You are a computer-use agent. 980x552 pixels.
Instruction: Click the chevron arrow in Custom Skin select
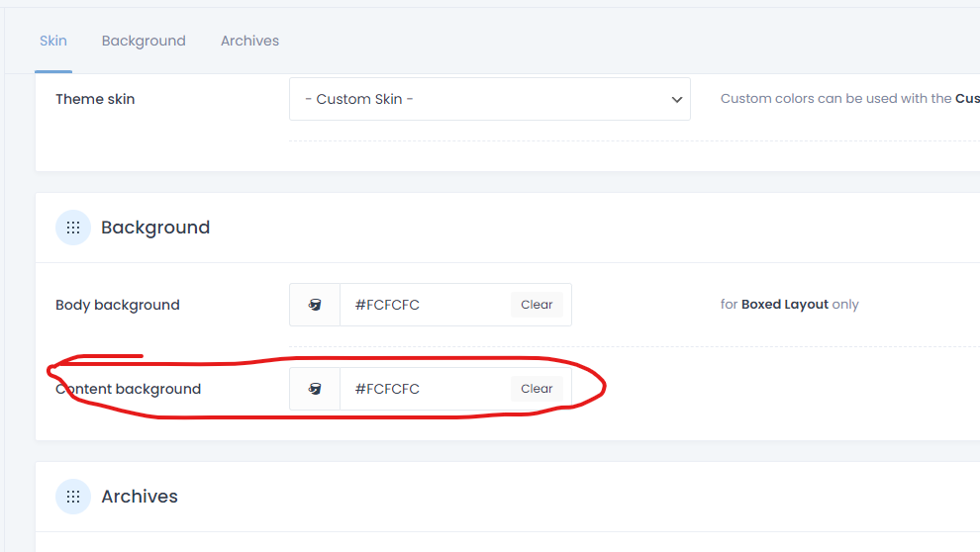coord(677,100)
